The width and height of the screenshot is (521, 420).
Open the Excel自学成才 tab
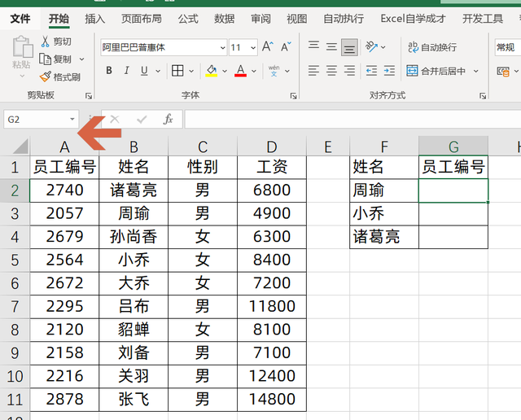[413, 19]
